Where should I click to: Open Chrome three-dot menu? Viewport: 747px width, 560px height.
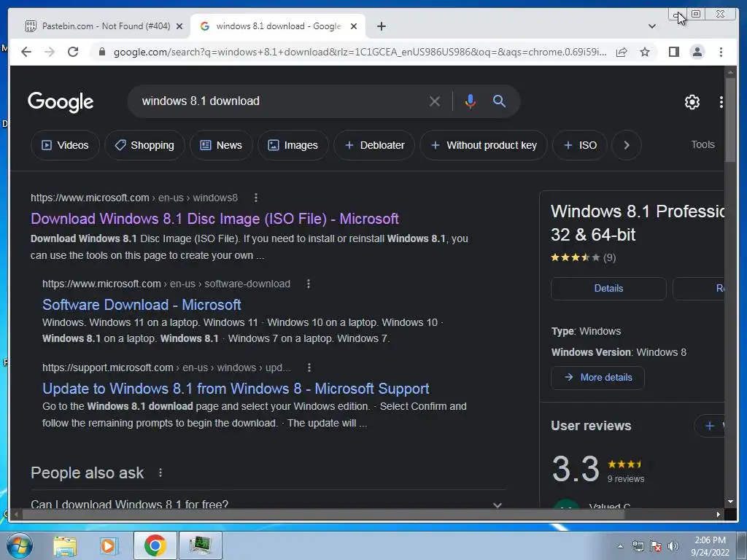[721, 52]
